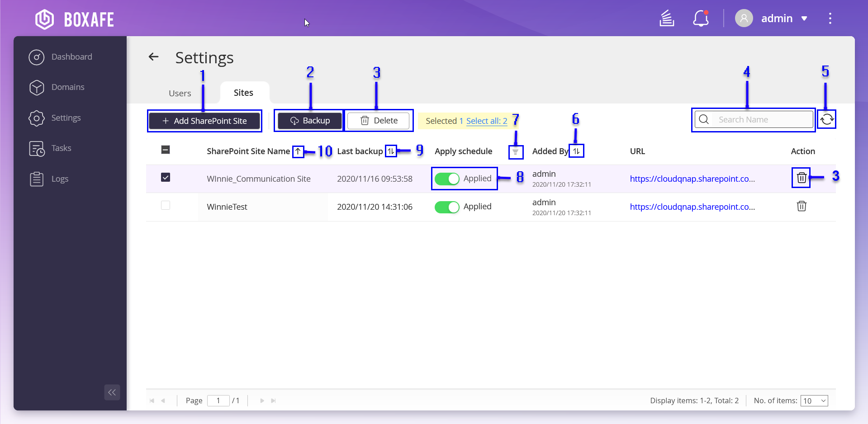Toggle Apply schedule for WinnieTest

click(x=446, y=207)
